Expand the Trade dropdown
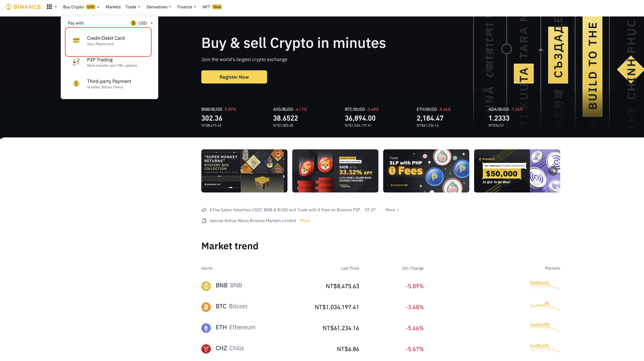The image size is (644, 361). click(133, 7)
